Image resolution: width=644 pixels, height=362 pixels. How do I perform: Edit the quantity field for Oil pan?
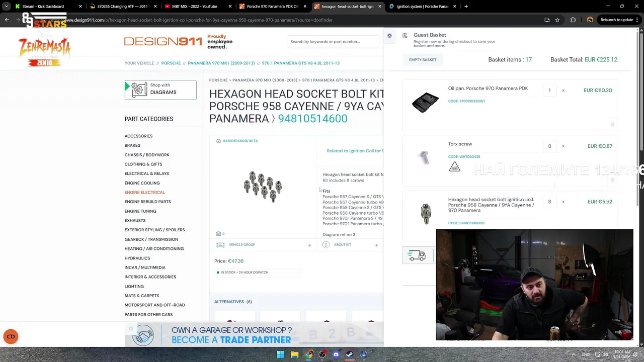click(549, 90)
